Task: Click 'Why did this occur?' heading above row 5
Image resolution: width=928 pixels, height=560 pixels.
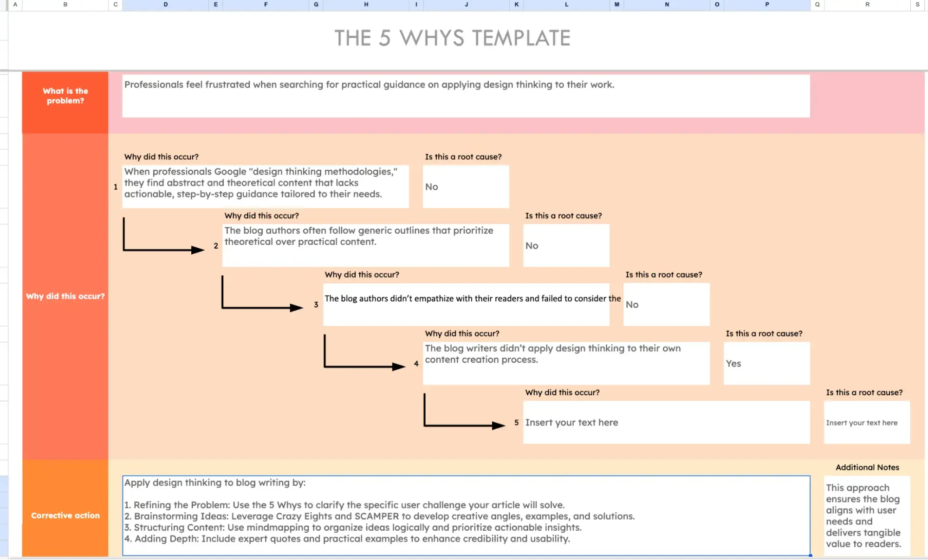Action: tap(562, 393)
